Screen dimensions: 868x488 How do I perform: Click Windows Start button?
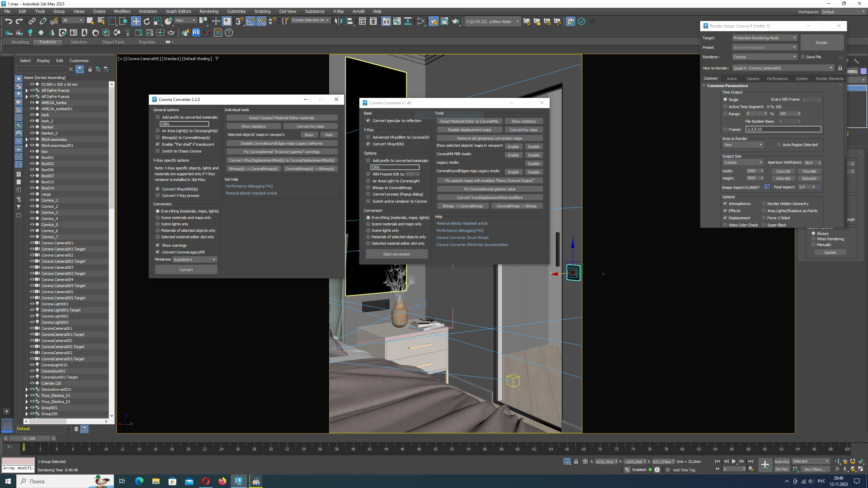point(8,481)
